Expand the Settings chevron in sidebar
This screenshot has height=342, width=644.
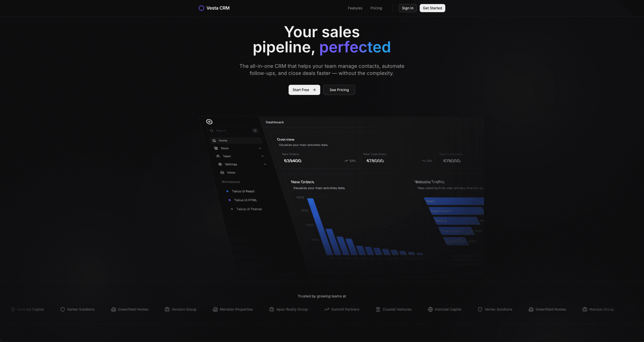pos(265,164)
